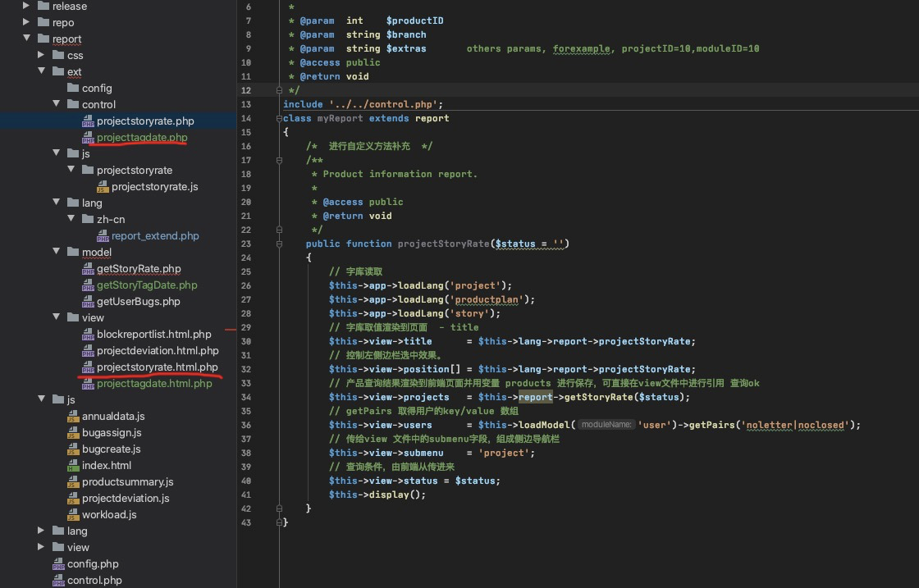Click the folder icon of the control directory
This screenshot has width=919, height=588.
(74, 104)
